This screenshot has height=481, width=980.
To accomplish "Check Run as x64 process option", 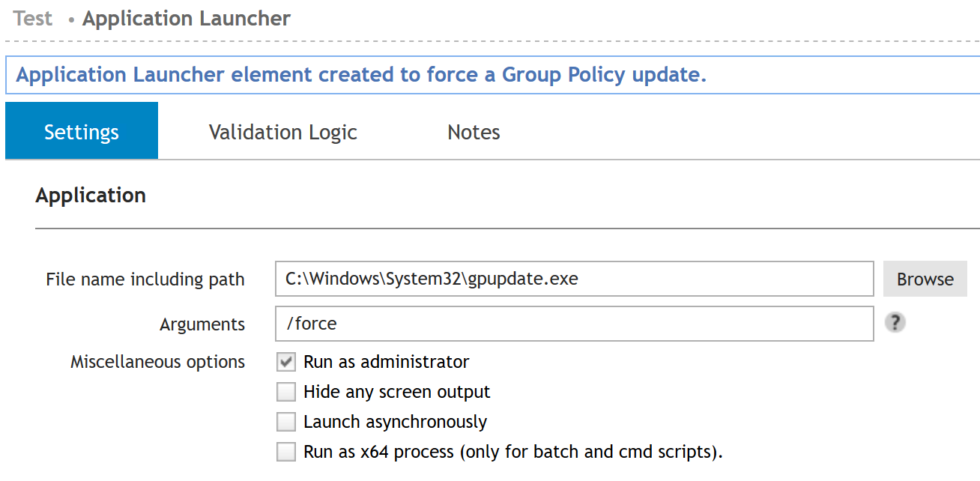I will pos(285,451).
